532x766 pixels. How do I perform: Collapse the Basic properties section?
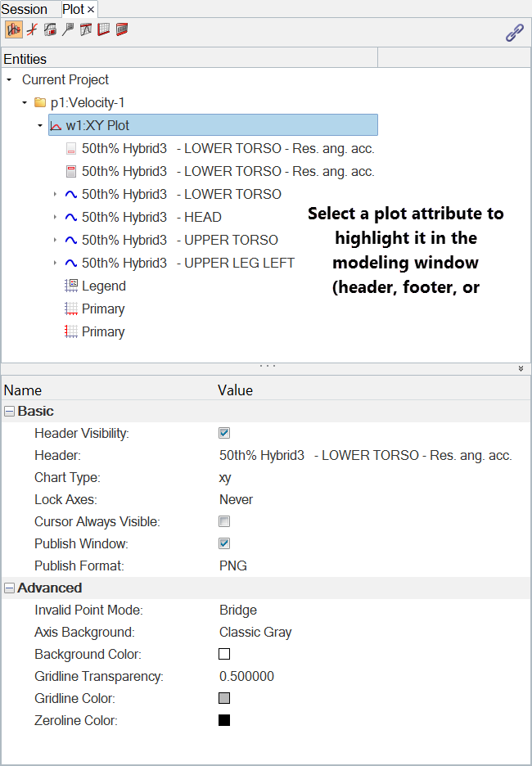(10, 411)
